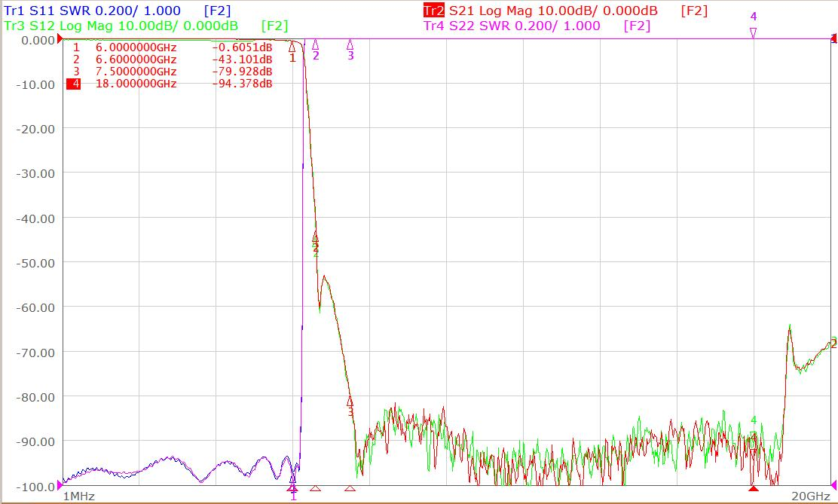
Task: Click the red reference level indicator at 0.000
Action: click(x=60, y=38)
